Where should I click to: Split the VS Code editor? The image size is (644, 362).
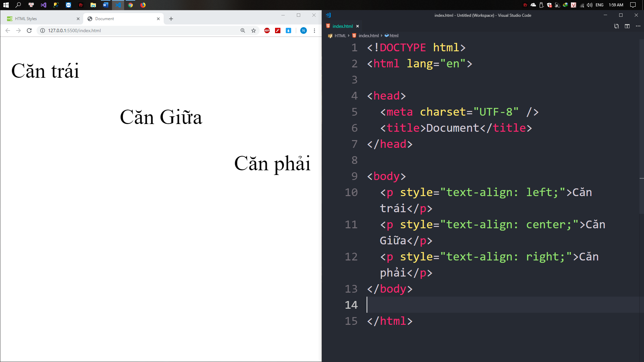627,26
